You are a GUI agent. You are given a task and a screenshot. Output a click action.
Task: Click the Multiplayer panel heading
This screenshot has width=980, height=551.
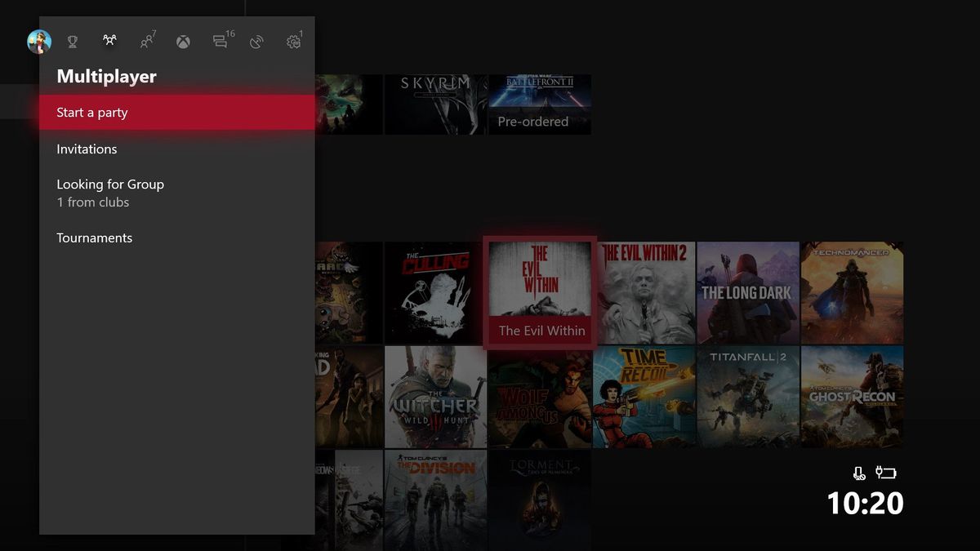[x=106, y=76]
